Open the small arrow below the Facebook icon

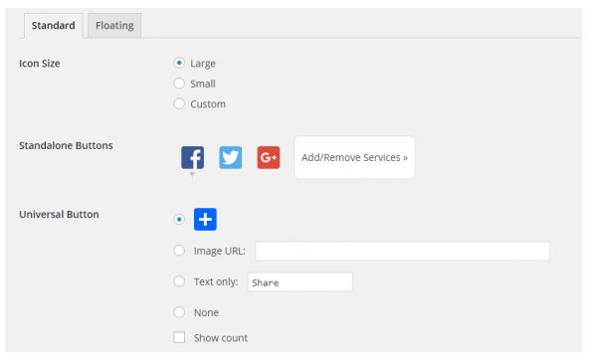tap(192, 174)
